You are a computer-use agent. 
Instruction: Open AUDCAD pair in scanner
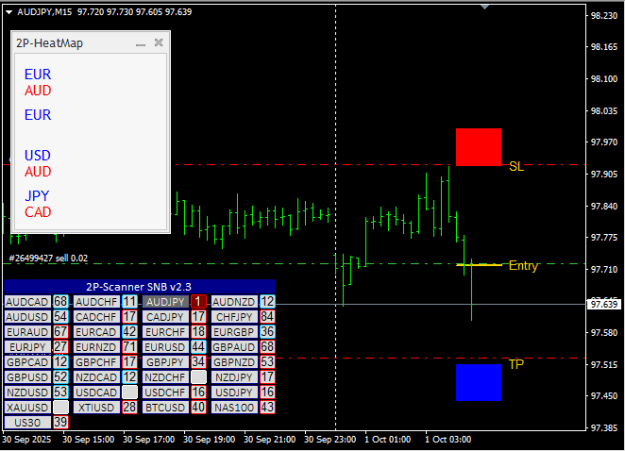click(x=27, y=302)
